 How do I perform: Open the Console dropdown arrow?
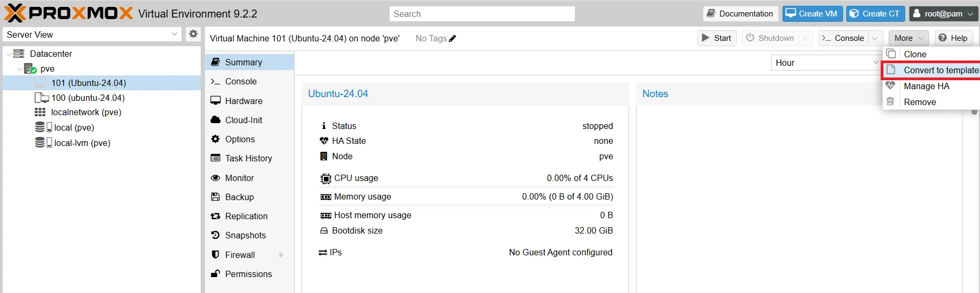click(x=875, y=38)
